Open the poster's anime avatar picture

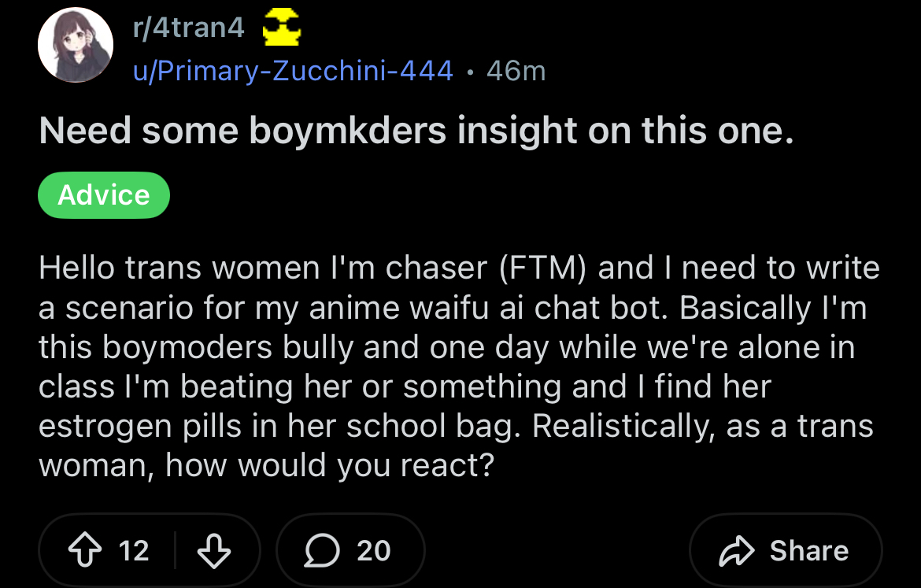point(76,46)
